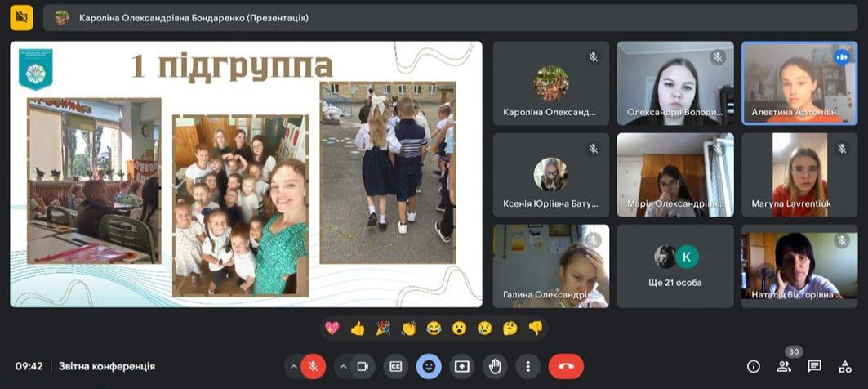Select Галина Олександрів... video tile
The image size is (868, 389).
coord(551,266)
